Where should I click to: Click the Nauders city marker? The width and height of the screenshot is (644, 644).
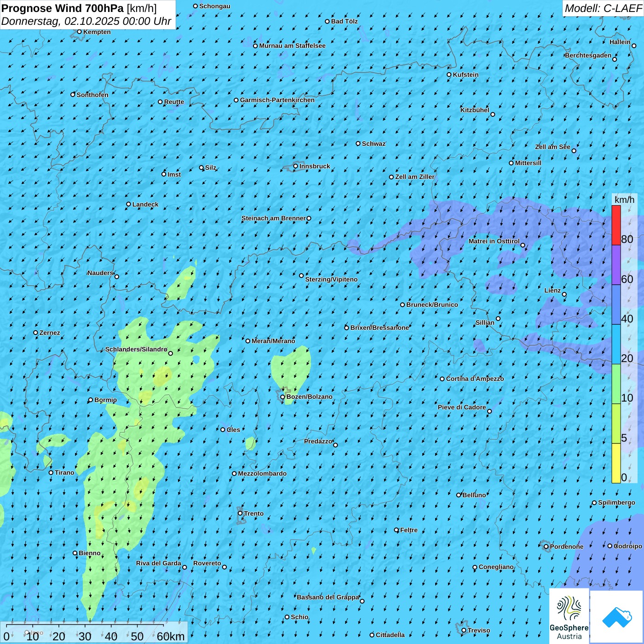(117, 276)
